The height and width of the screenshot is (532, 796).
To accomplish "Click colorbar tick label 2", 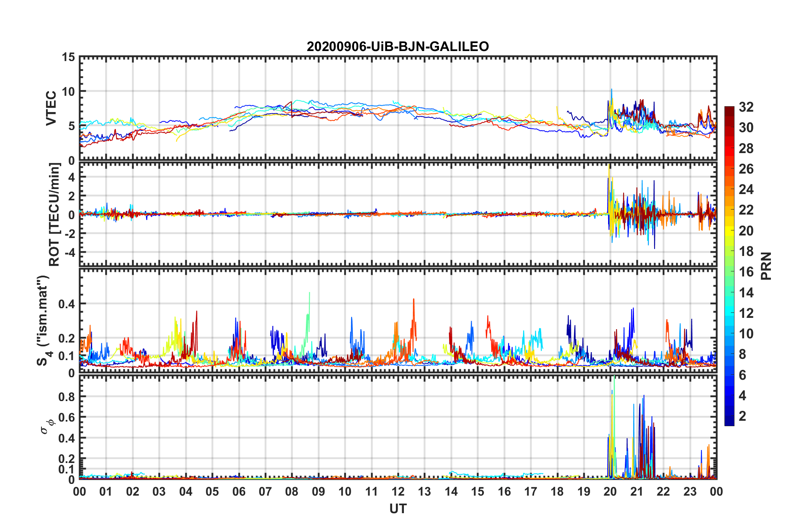I will (742, 416).
